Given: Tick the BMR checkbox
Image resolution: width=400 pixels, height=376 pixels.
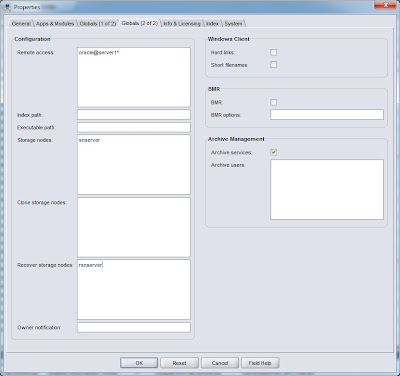Looking at the screenshot, I should (x=273, y=102).
